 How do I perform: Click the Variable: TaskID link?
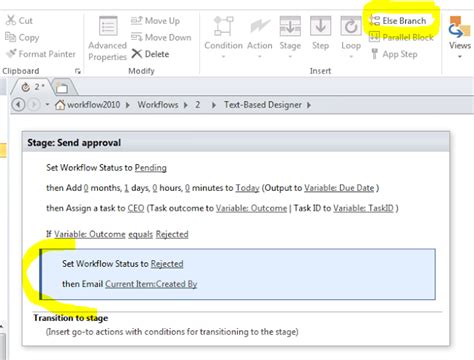tap(363, 208)
